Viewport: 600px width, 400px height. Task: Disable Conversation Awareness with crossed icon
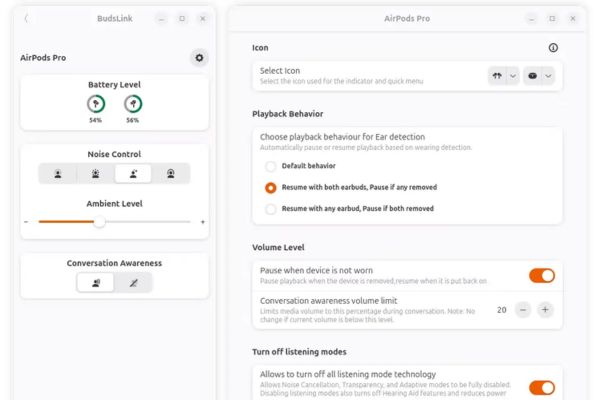133,283
